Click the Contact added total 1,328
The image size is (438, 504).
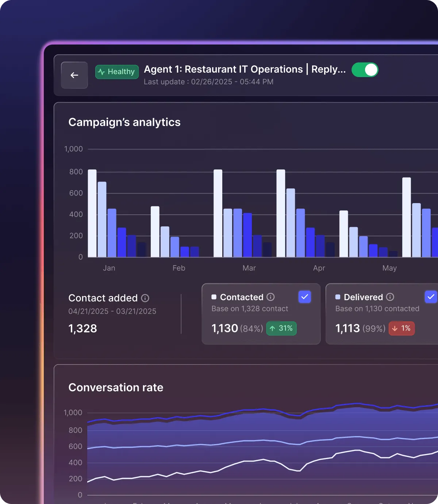[82, 328]
